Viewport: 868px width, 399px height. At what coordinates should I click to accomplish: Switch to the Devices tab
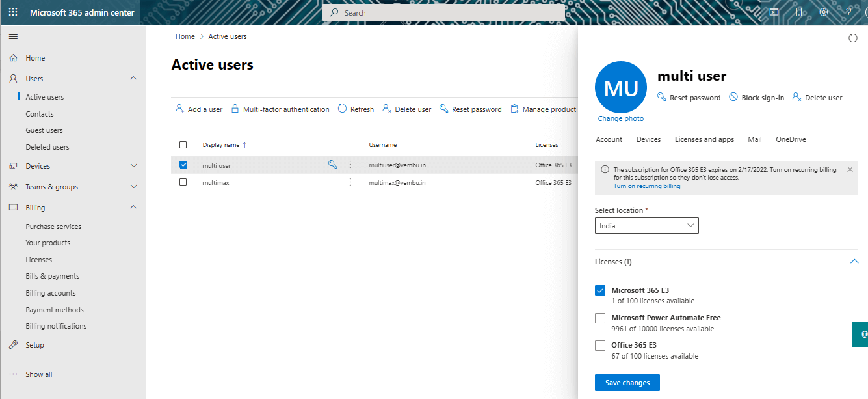point(648,139)
